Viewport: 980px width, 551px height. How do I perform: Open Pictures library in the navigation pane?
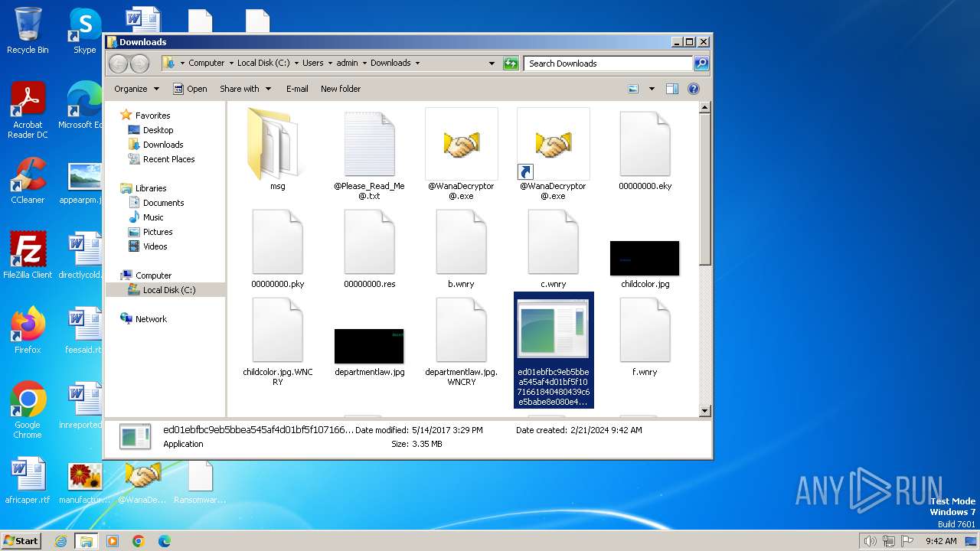[x=158, y=232]
